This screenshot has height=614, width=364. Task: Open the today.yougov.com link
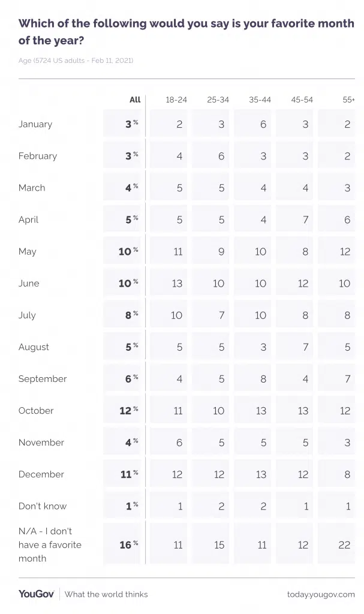321,594
